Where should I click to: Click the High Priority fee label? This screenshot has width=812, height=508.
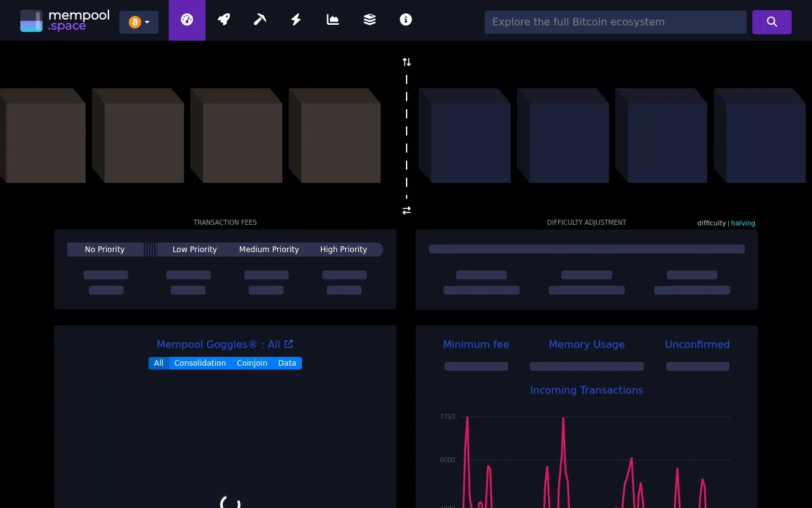pyautogui.click(x=344, y=250)
